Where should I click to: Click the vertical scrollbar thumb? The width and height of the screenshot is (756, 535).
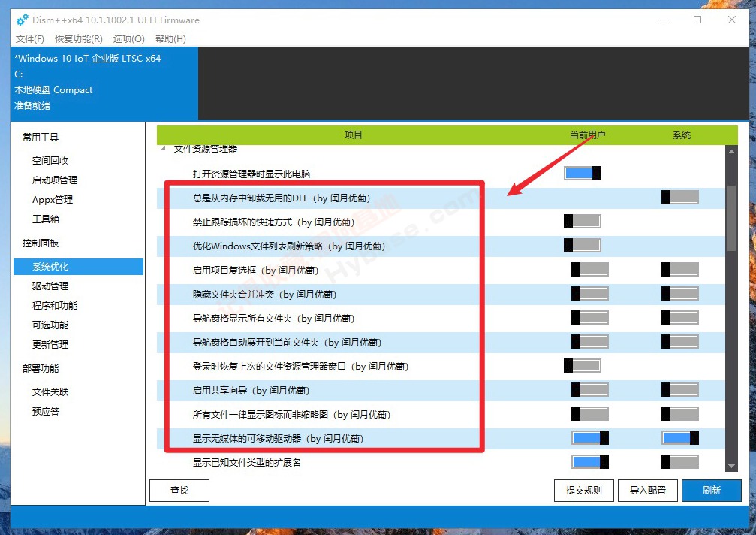click(731, 218)
